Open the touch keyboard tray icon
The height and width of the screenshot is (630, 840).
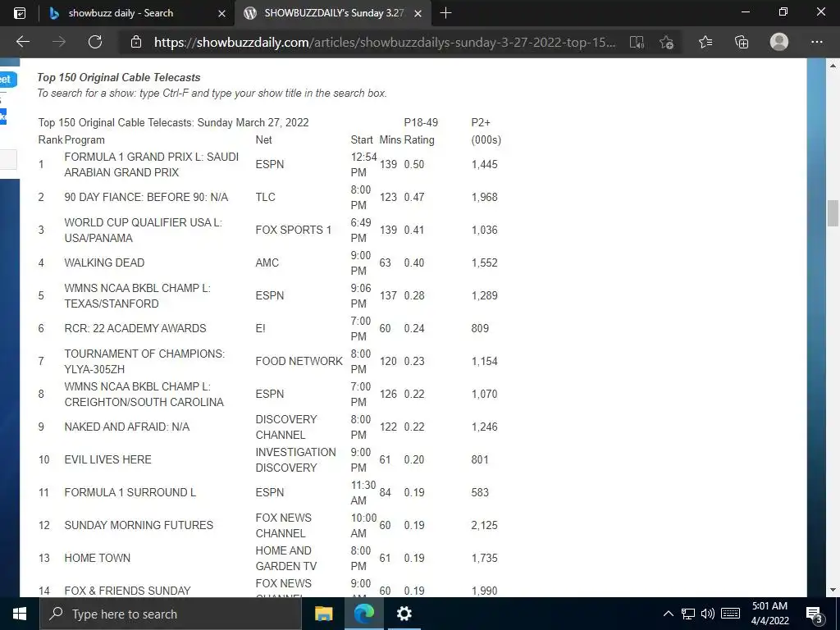[x=730, y=614]
